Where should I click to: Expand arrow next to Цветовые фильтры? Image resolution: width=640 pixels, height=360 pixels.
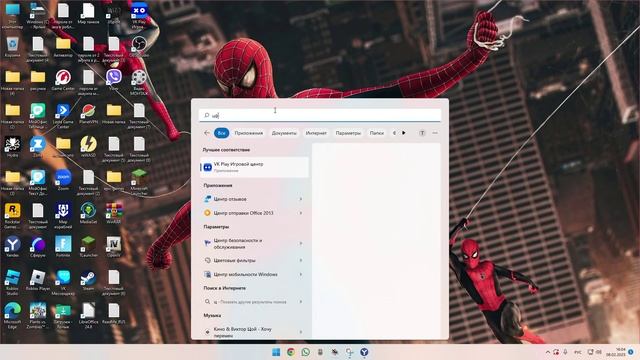301,260
